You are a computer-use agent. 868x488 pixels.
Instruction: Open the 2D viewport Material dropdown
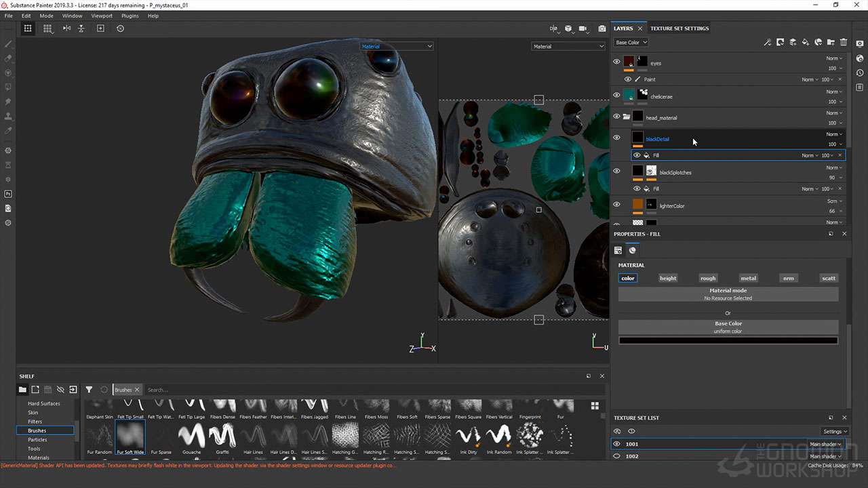[x=568, y=46]
